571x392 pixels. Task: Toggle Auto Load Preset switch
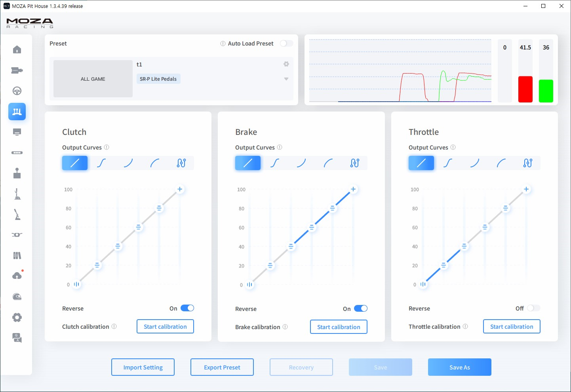coord(287,44)
